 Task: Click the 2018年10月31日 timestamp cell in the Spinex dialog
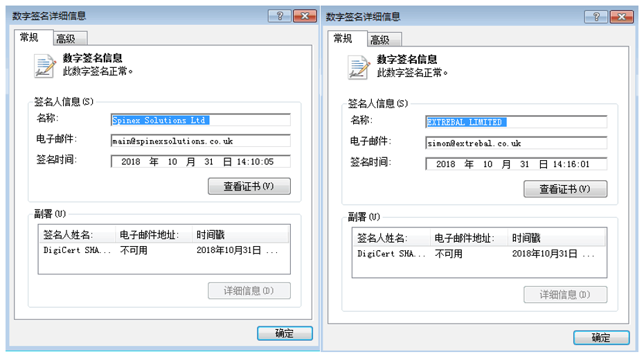[x=237, y=250]
